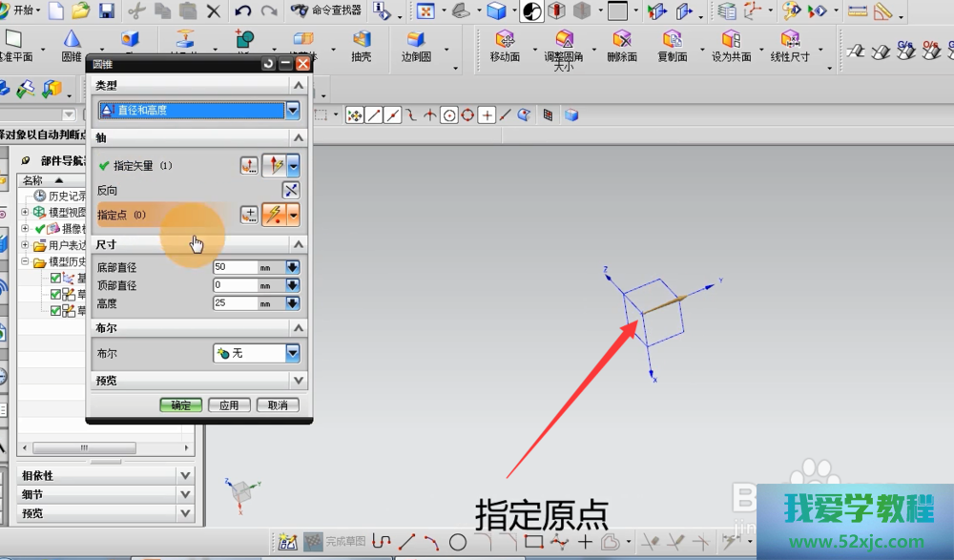Open the Command Finder (命令查找器)

[x=325, y=10]
